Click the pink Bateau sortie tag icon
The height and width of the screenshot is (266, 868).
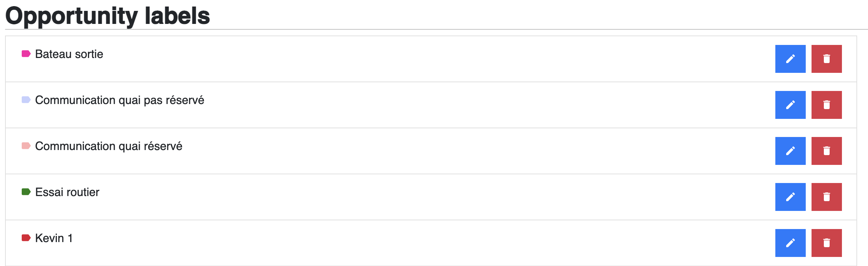[26, 54]
